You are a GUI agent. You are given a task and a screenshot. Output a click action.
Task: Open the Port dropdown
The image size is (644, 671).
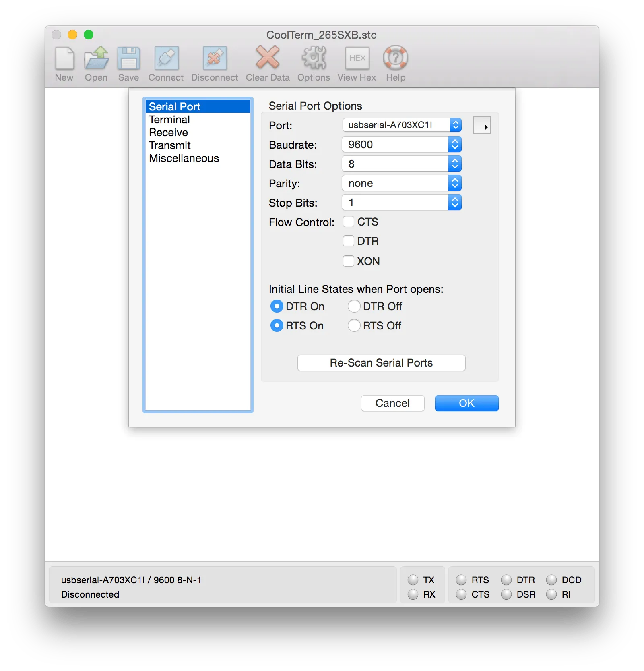click(x=402, y=125)
